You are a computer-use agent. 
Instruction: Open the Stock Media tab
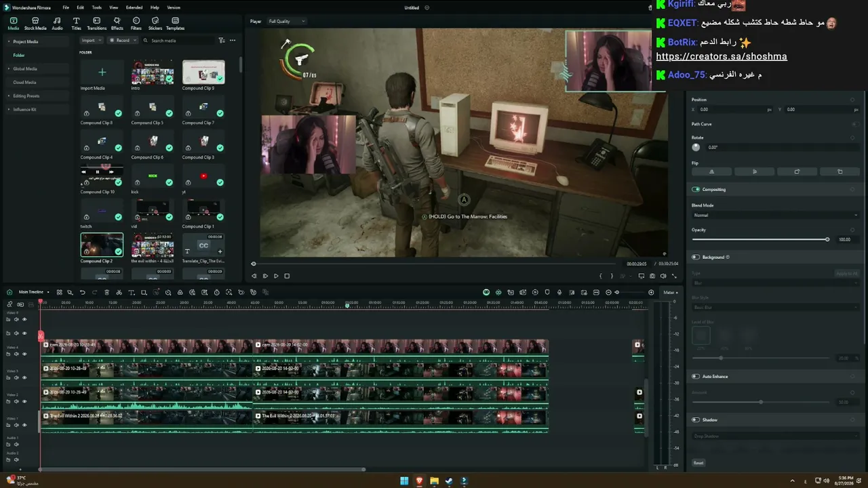pyautogui.click(x=35, y=24)
